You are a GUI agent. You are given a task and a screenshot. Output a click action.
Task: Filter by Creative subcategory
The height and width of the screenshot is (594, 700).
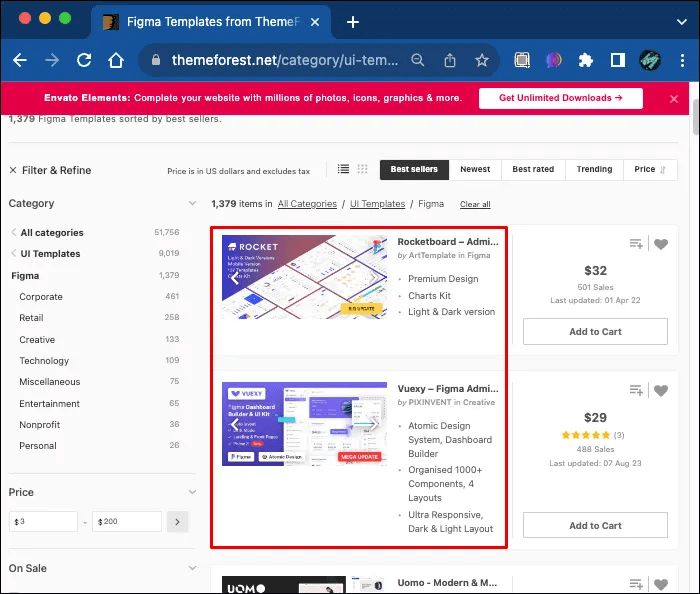tap(37, 340)
